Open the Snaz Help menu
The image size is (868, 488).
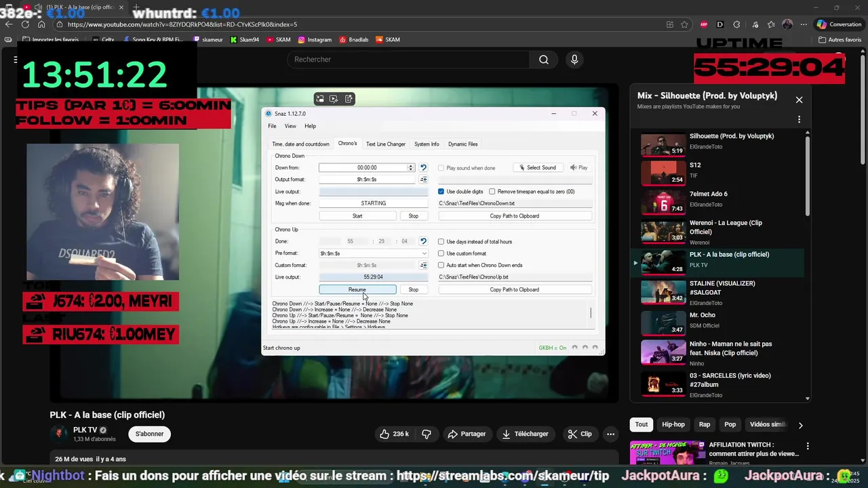[310, 126]
